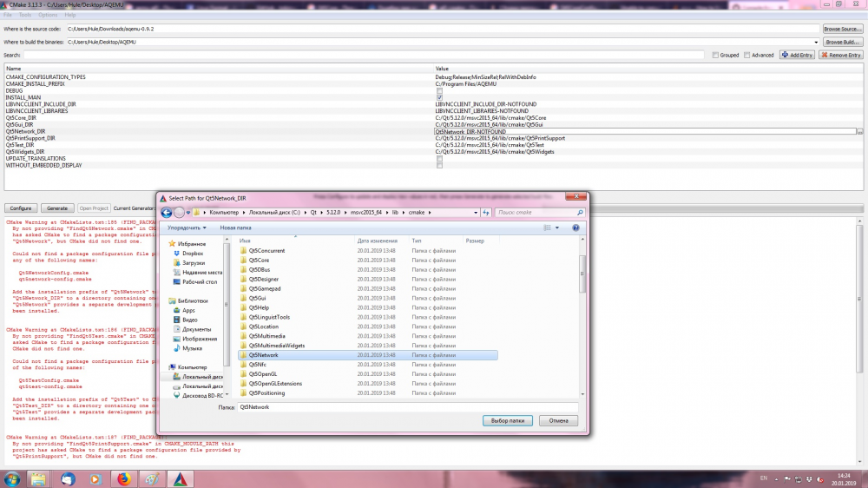This screenshot has width=868, height=488.
Task: Click Browse Build button
Action: [x=842, y=42]
